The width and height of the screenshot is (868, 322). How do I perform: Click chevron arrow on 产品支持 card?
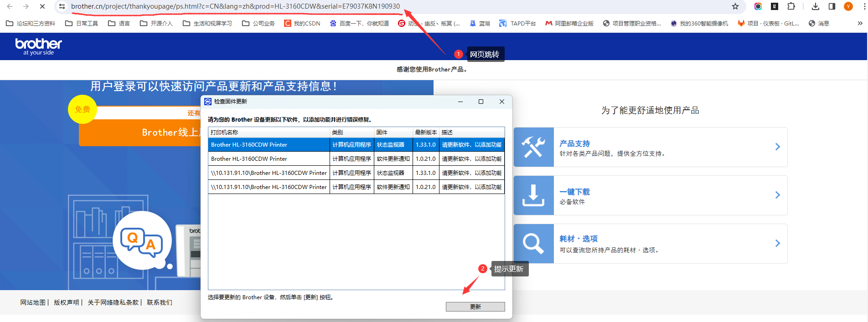pos(778,147)
